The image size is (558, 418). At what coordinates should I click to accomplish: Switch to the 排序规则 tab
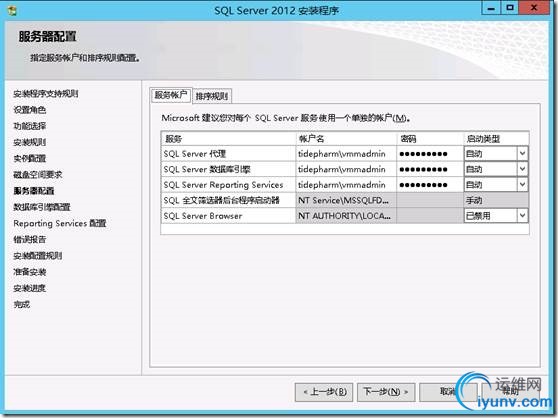click(x=212, y=96)
